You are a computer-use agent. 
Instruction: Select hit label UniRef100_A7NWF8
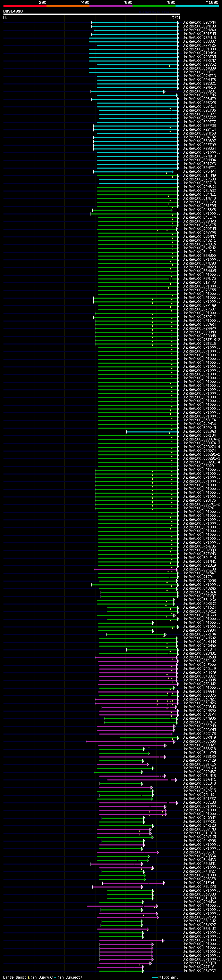click(199, 156)
